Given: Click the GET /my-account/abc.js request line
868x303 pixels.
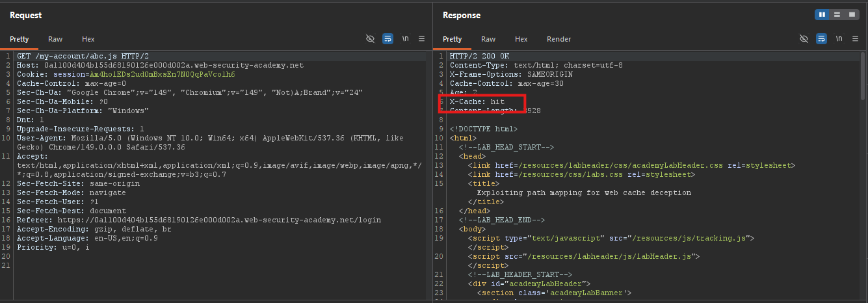Looking at the screenshot, I should [83, 57].
